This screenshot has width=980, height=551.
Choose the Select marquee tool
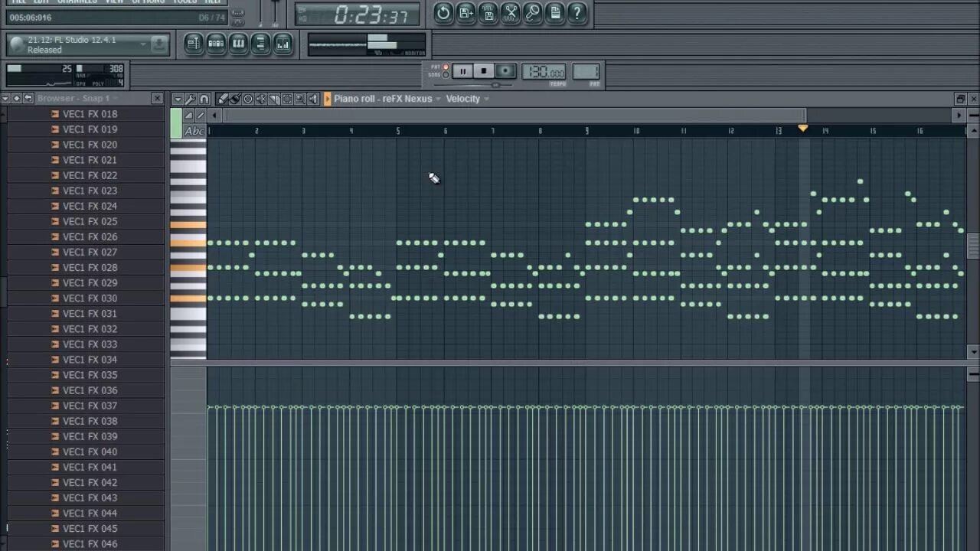coord(287,99)
